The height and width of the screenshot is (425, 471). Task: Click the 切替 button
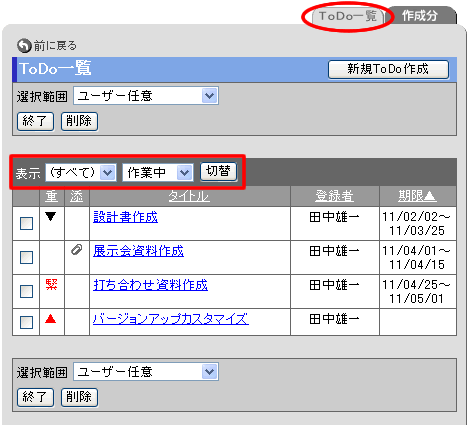tap(219, 171)
